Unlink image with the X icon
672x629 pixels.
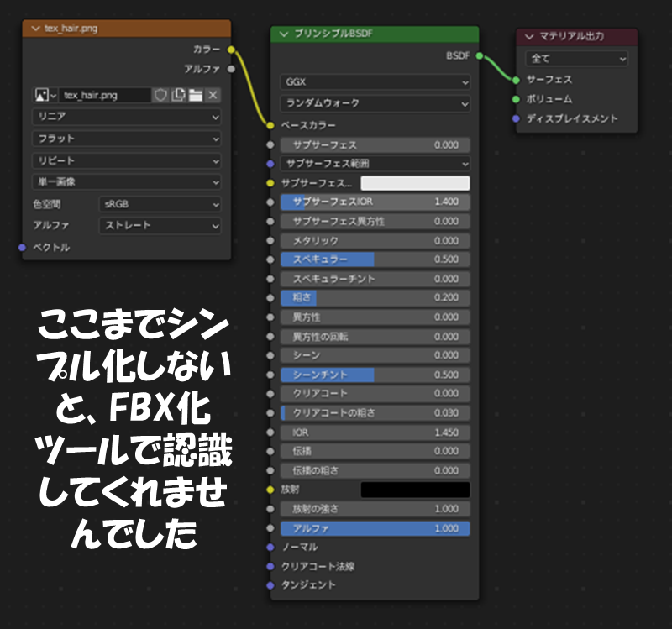coord(213,96)
